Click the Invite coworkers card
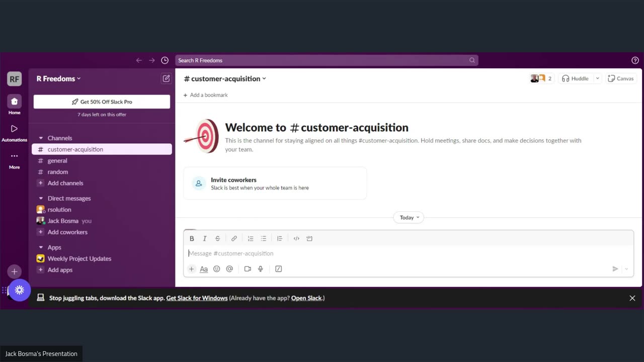Screen dimensions: 644x362 (x=275, y=184)
